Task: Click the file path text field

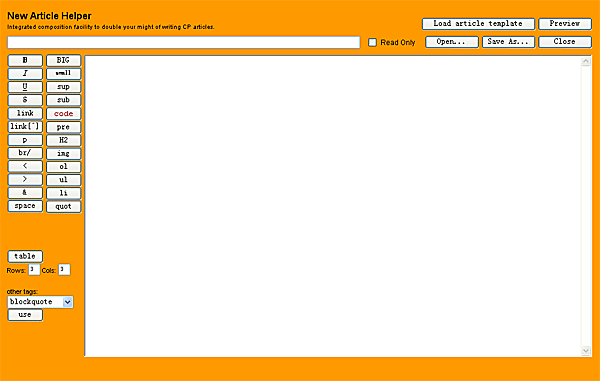Action: pos(184,42)
